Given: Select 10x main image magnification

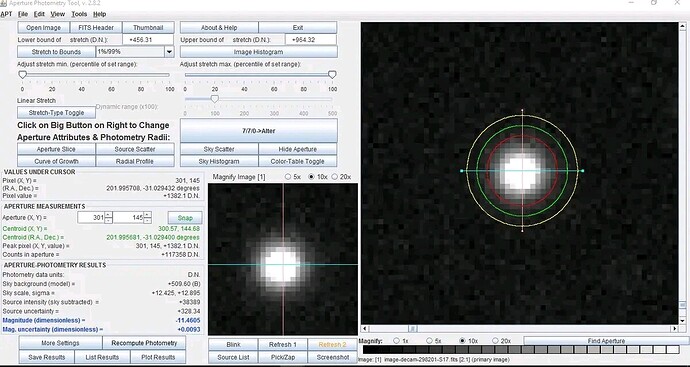Looking at the screenshot, I should pyautogui.click(x=462, y=341).
